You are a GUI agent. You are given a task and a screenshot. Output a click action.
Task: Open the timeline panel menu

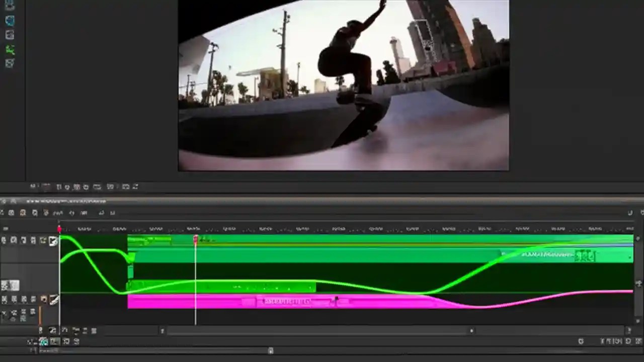[4, 201]
